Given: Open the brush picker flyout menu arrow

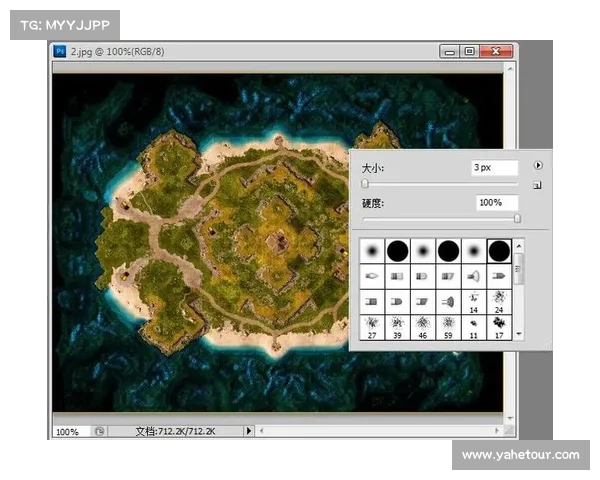Looking at the screenshot, I should point(538,165).
